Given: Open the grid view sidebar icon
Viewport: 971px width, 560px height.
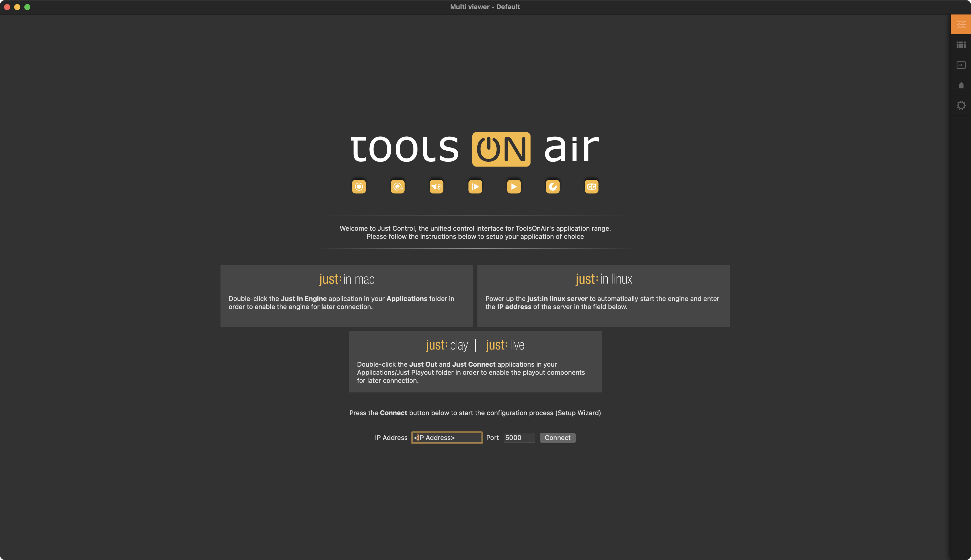Looking at the screenshot, I should point(961,45).
